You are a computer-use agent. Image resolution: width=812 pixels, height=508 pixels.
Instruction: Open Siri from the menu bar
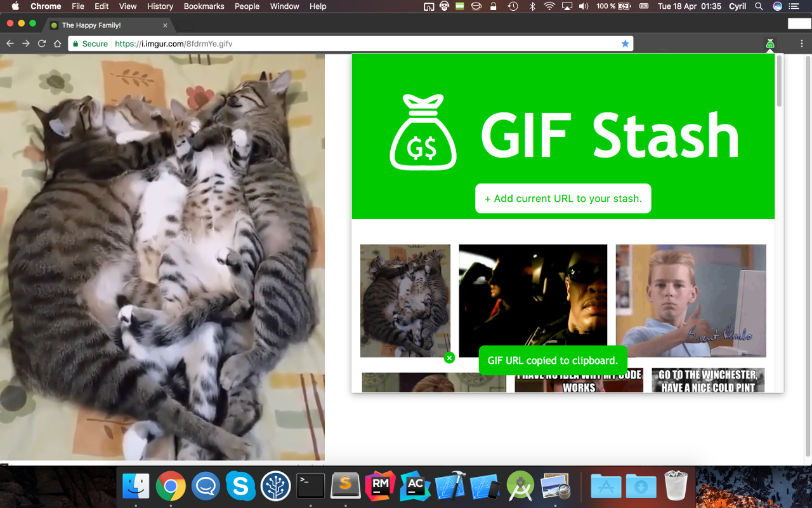point(777,6)
